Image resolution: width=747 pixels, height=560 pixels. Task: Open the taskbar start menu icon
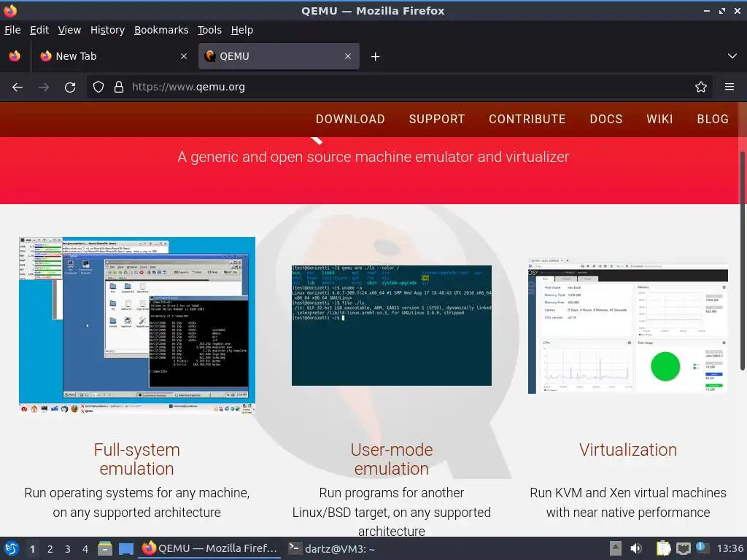coord(12,548)
